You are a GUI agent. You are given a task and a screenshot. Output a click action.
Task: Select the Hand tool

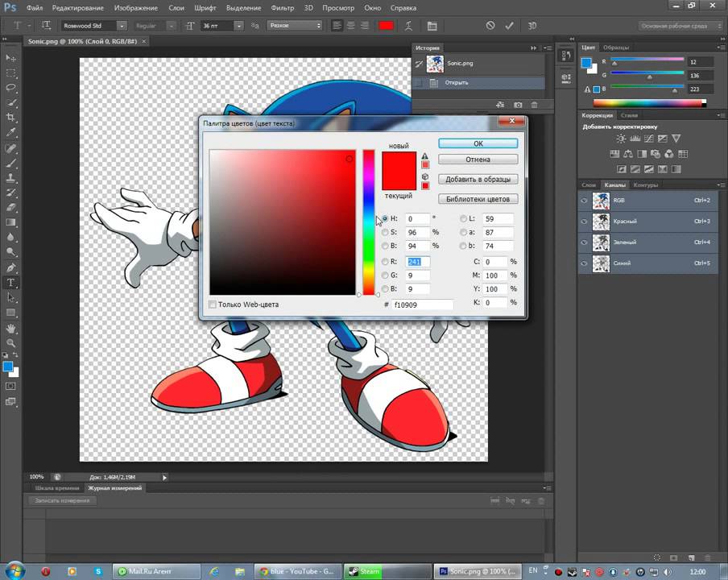pos(10,329)
